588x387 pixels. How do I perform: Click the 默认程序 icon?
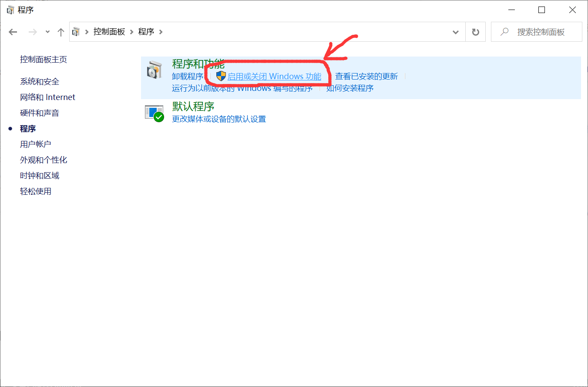[x=154, y=113]
